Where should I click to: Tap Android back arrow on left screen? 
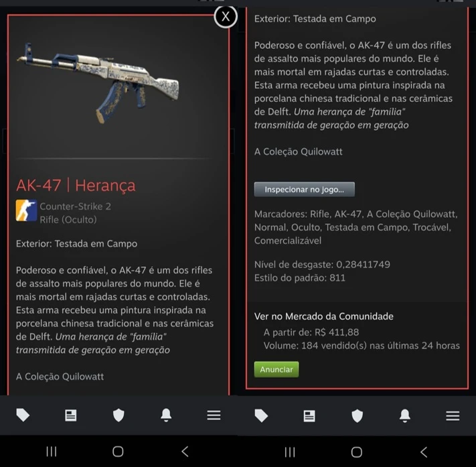[185, 452]
